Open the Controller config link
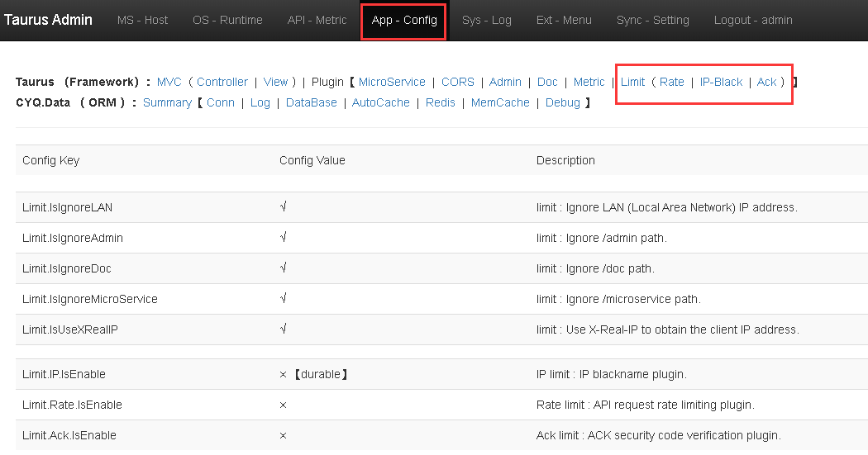This screenshot has width=868, height=455. [x=222, y=82]
